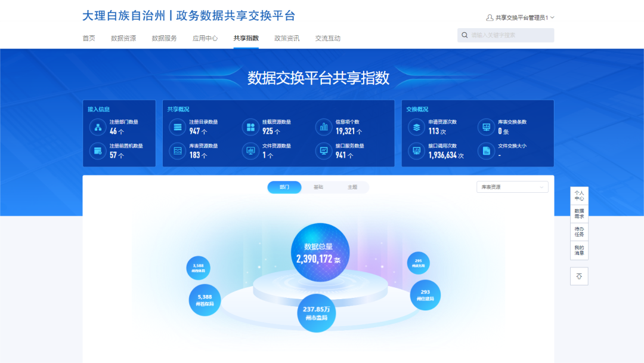Click the 申请资源次数 layers icon

tap(416, 127)
